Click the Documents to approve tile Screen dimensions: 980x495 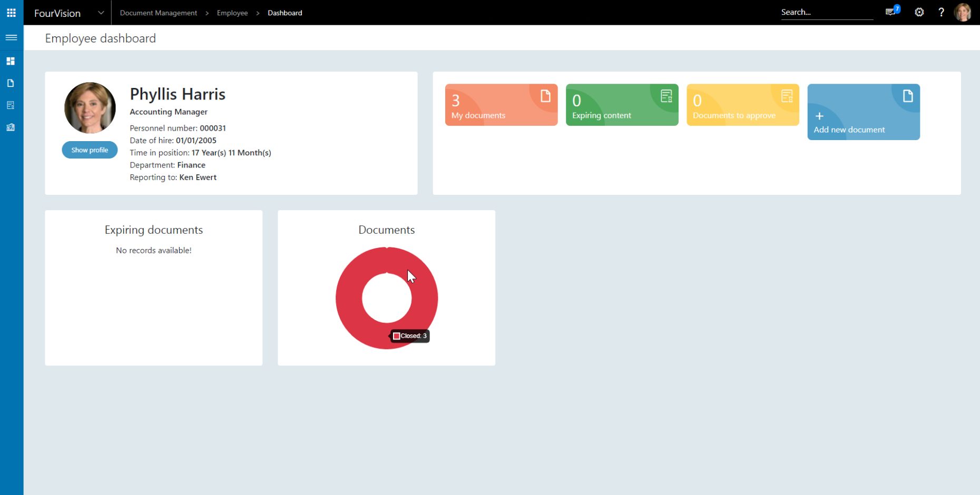pyautogui.click(x=742, y=104)
